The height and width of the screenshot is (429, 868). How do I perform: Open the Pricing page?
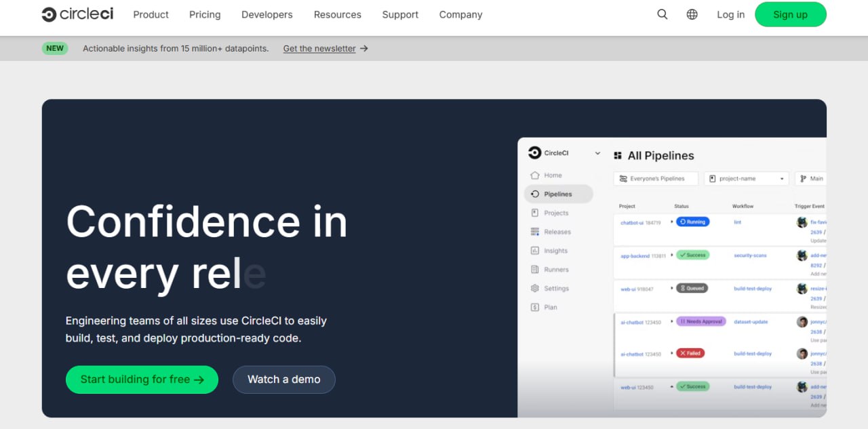(x=205, y=14)
